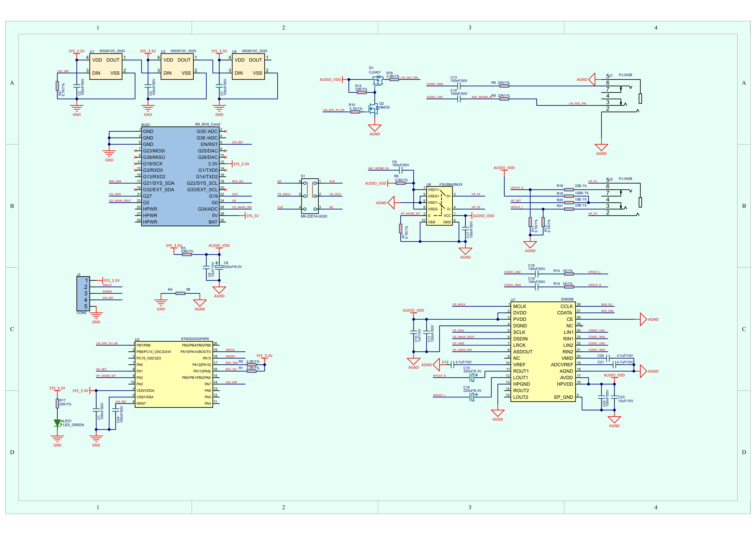Select resistor R5 2.2K/1% pull-up

(x=252, y=365)
